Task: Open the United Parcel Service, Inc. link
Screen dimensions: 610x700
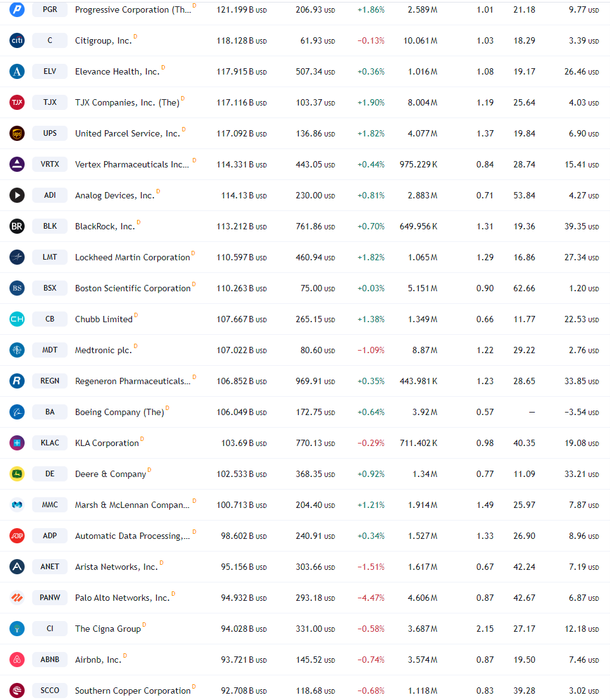Action: pos(128,133)
